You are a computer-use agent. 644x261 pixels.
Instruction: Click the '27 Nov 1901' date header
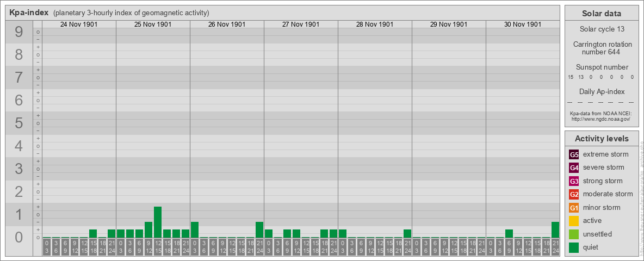(301, 24)
